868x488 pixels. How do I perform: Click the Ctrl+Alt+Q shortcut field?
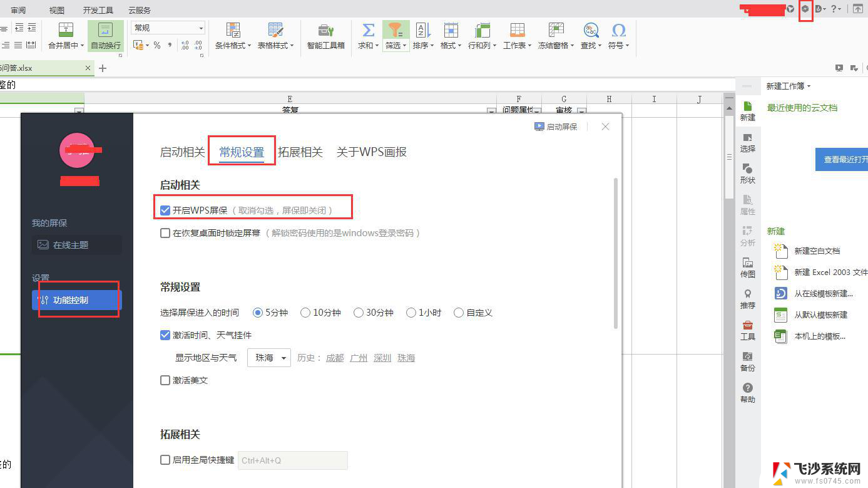[x=293, y=460]
